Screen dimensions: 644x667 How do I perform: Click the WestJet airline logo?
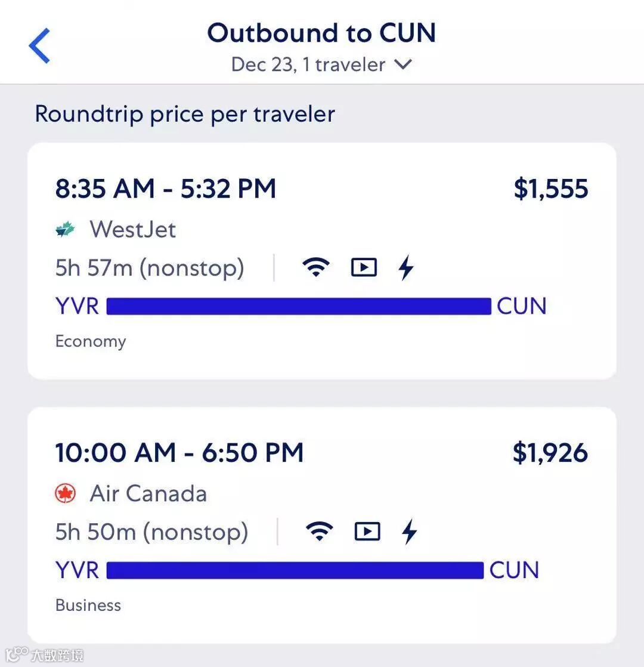(66, 230)
